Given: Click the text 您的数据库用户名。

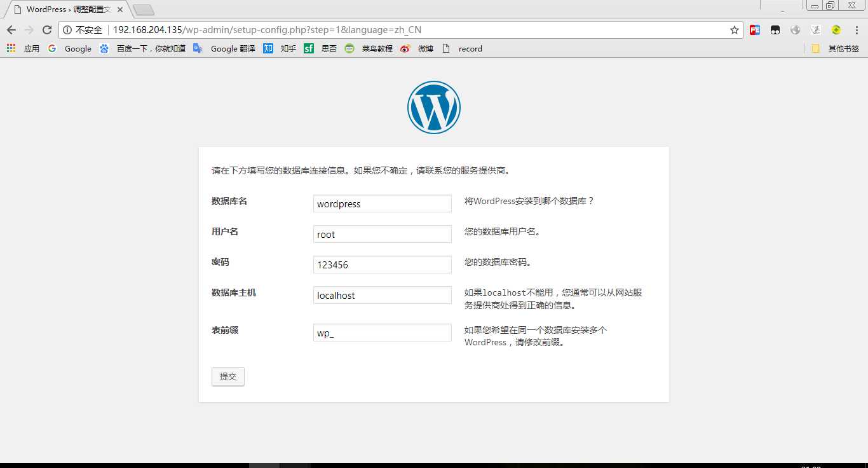Looking at the screenshot, I should click(503, 231).
